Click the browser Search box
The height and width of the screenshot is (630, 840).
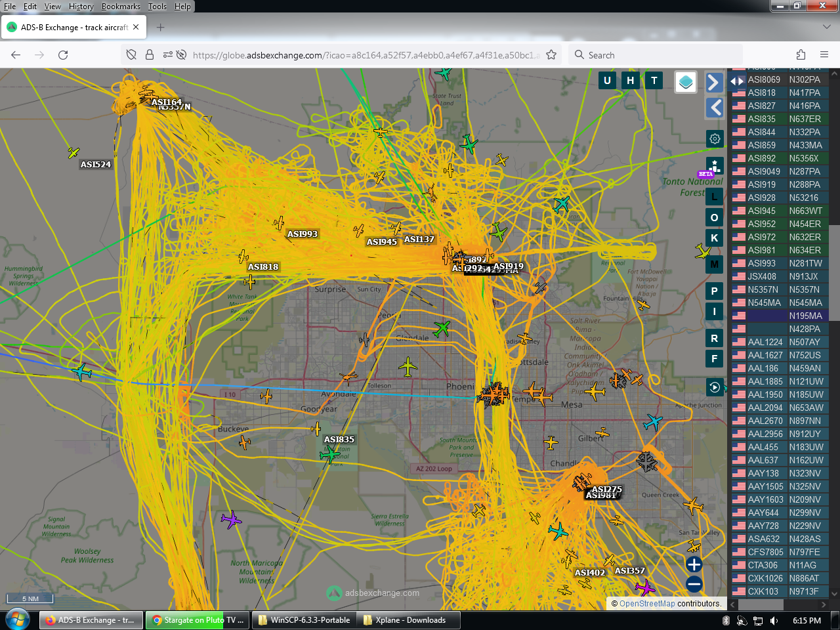(656, 55)
